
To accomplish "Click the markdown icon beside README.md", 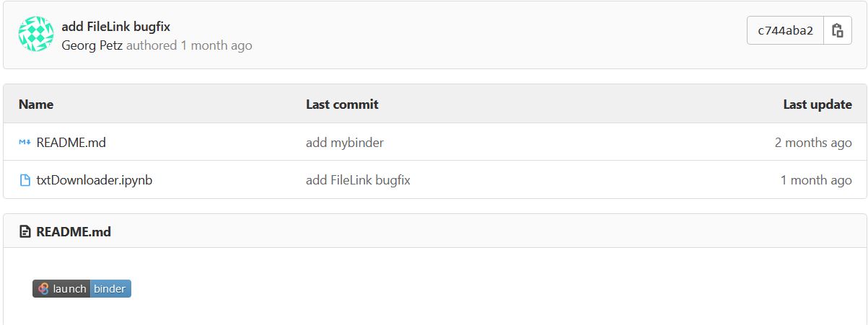I will (x=25, y=143).
